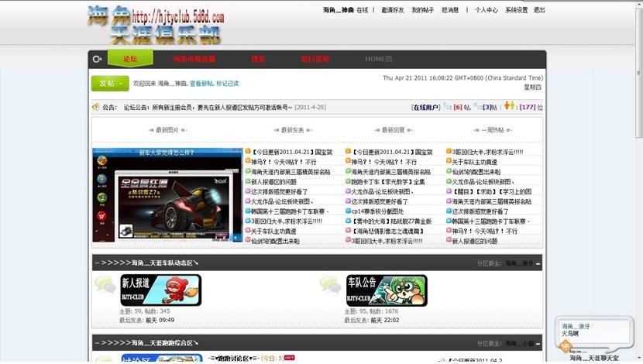Viewport: 643px width, 364px height.
Task: Click the members icon before [177]
Action: (x=509, y=106)
